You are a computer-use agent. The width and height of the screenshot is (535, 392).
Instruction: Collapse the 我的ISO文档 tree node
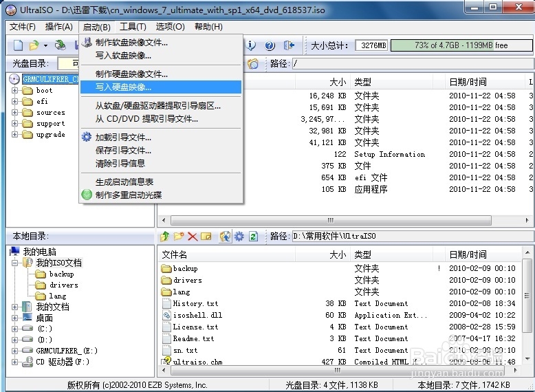pos(15,263)
